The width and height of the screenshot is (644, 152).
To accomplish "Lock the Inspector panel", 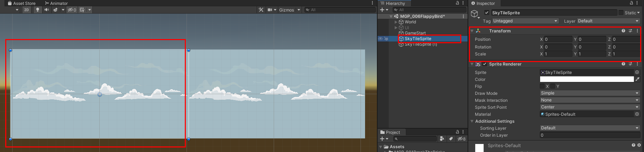I will pos(631,3).
